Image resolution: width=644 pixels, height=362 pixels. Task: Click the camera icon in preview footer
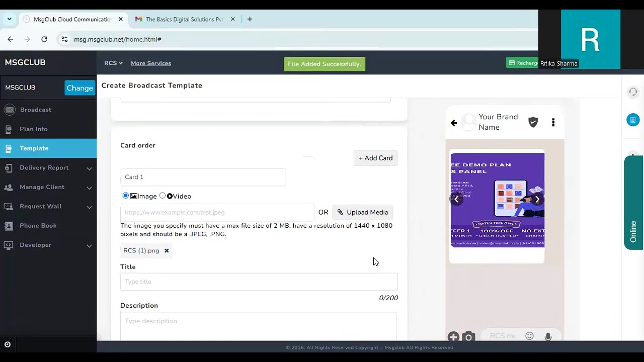pyautogui.click(x=468, y=336)
